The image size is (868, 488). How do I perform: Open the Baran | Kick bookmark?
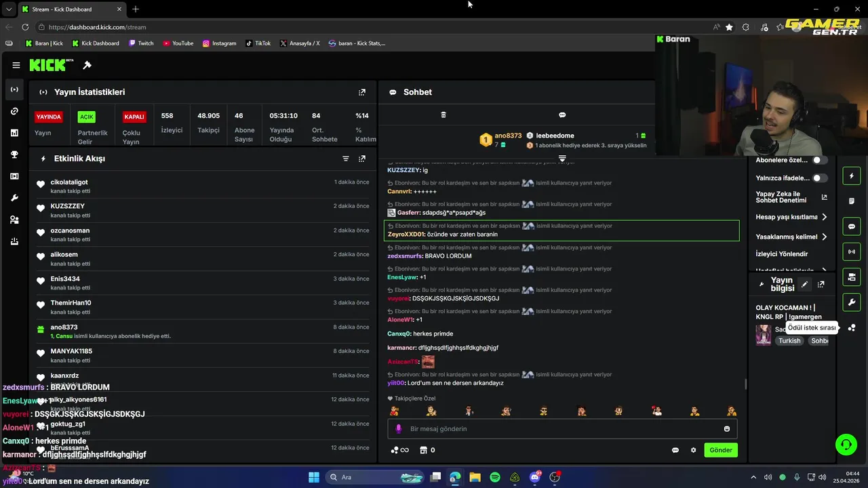pyautogui.click(x=44, y=43)
